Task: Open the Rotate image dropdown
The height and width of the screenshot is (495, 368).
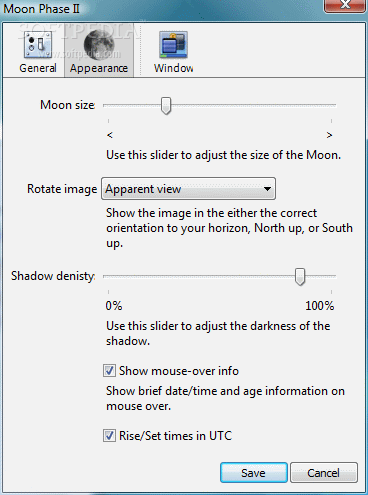Action: coord(188,189)
